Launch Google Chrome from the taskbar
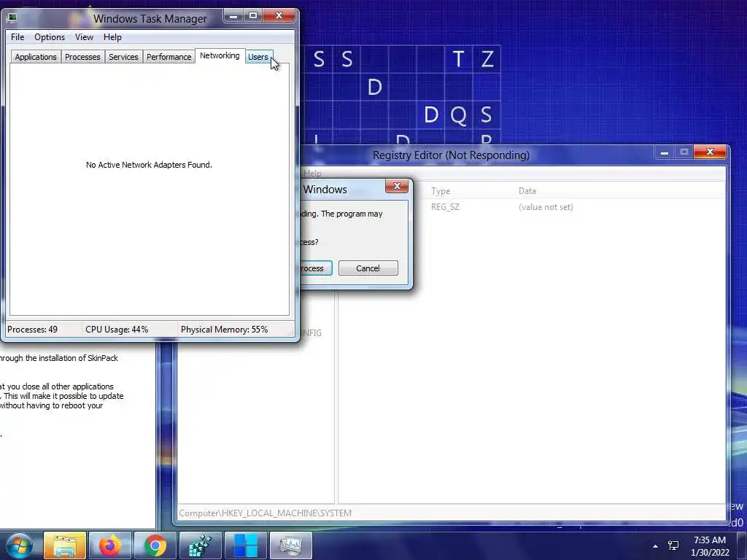The width and height of the screenshot is (747, 560). pos(155,545)
